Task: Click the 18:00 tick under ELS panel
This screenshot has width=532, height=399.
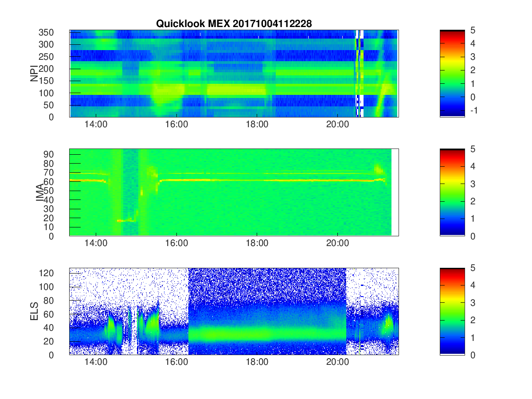Action: (x=257, y=362)
